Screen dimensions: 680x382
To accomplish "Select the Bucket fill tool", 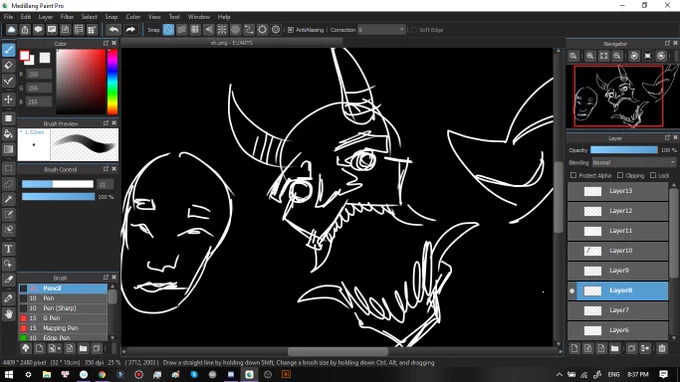I will [x=8, y=134].
